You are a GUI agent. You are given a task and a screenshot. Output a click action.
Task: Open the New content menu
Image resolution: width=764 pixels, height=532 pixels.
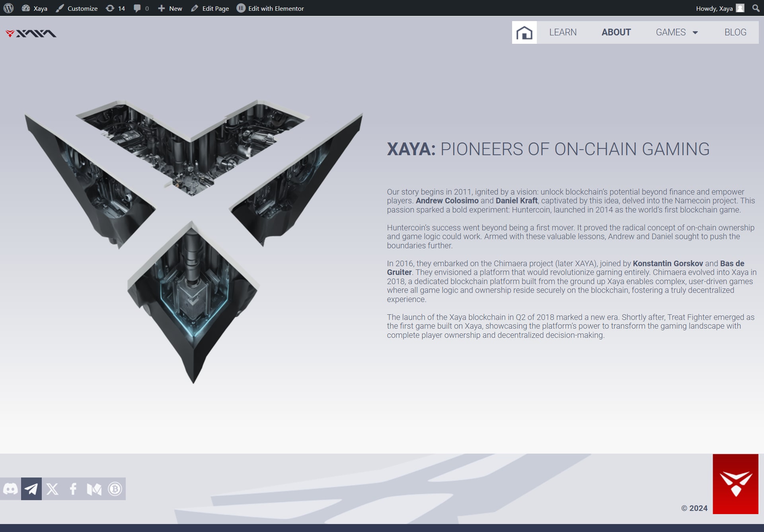(170, 8)
